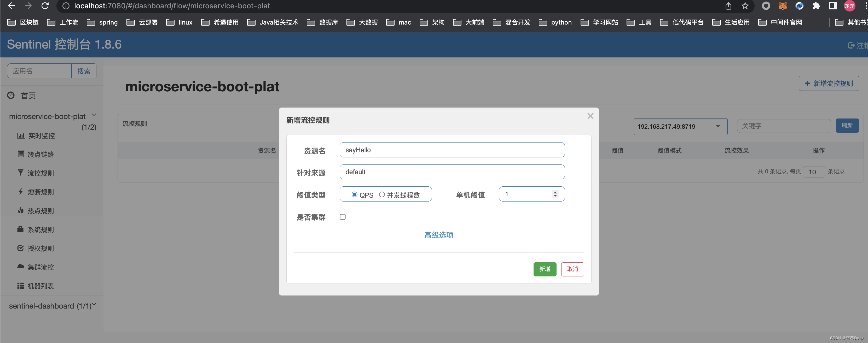Open the 簇点链路 menu item
Screen dimensions: 868x343
(41, 155)
